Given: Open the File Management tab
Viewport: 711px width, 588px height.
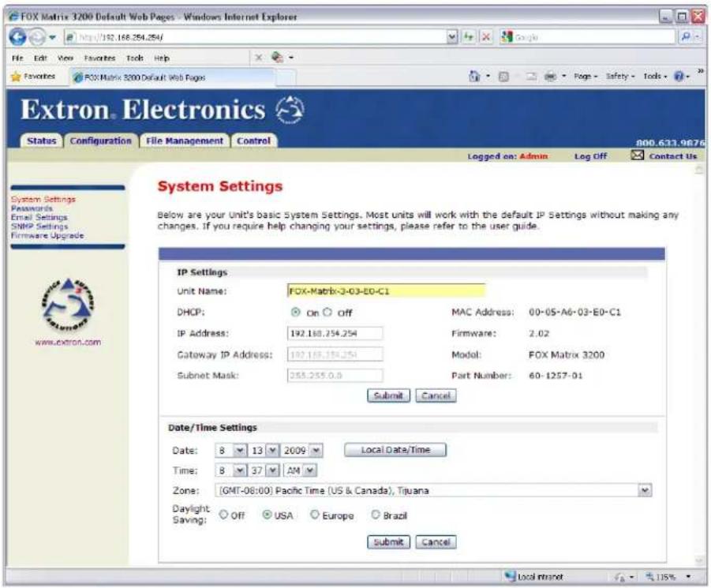Looking at the screenshot, I should pyautogui.click(x=185, y=141).
